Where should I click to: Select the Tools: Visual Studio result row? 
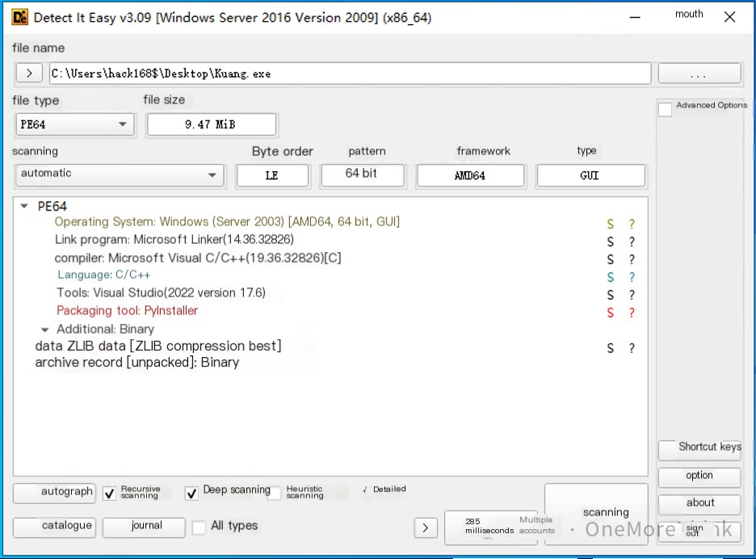tap(161, 293)
